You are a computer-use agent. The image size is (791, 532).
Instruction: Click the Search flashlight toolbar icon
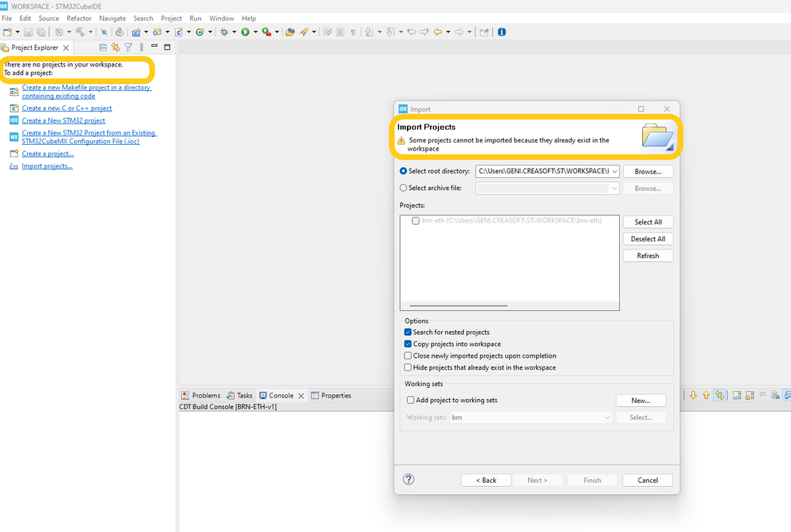(304, 32)
